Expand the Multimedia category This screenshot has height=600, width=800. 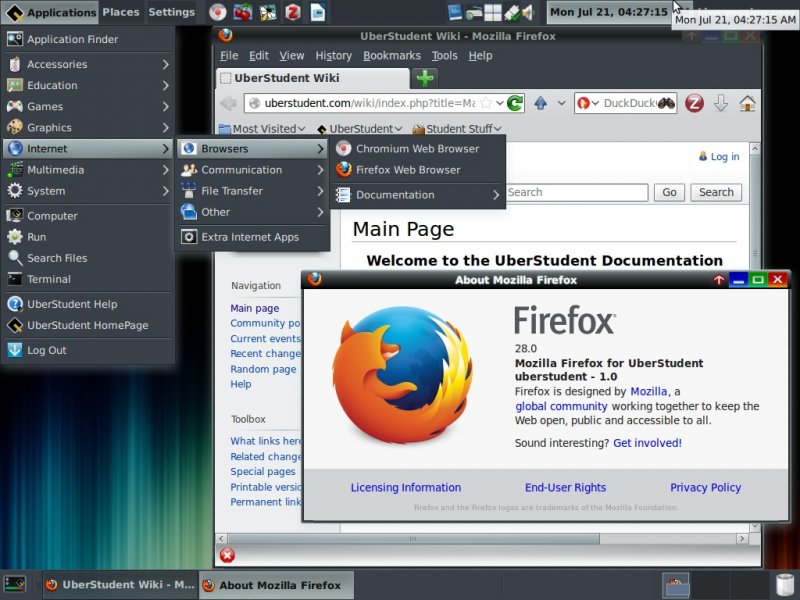point(88,169)
